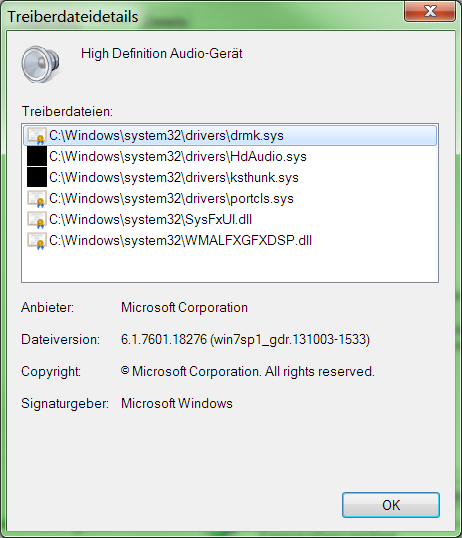Viewport: 462px width, 538px height.
Task: Click the Treiberdateien list label
Action: [67, 112]
